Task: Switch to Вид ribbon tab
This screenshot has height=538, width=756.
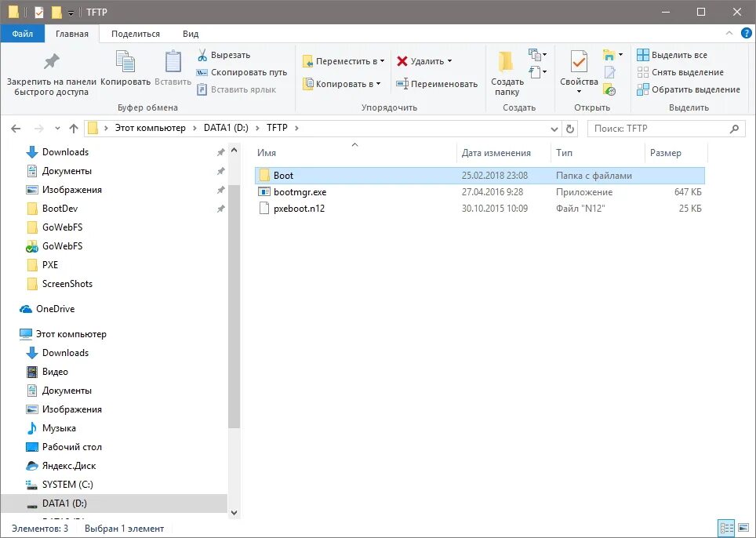Action: tap(191, 34)
